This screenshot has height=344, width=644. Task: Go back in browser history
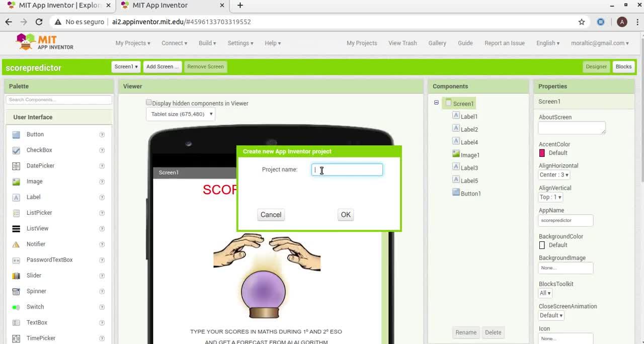point(8,22)
